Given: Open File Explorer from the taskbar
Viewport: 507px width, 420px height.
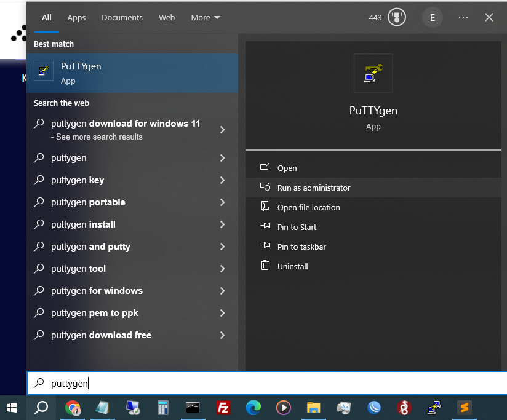Looking at the screenshot, I should [313, 407].
